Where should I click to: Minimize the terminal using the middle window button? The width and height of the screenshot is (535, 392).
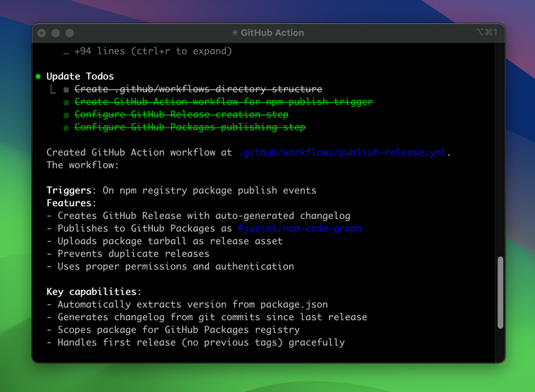click(56, 33)
